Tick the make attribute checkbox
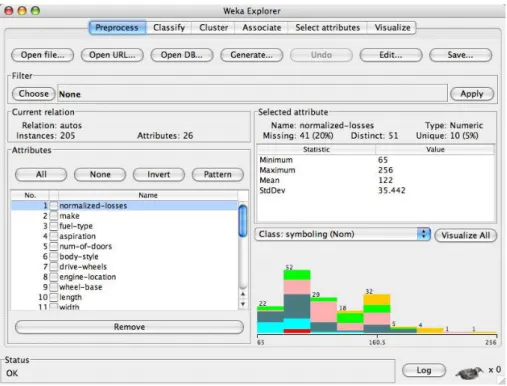 (x=54, y=216)
